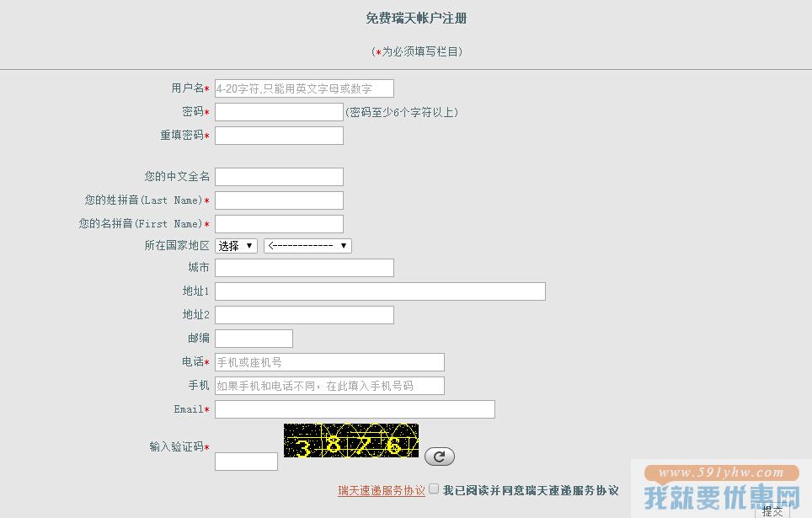Click the refresh captcha icon button
The image size is (812, 518).
(x=439, y=457)
